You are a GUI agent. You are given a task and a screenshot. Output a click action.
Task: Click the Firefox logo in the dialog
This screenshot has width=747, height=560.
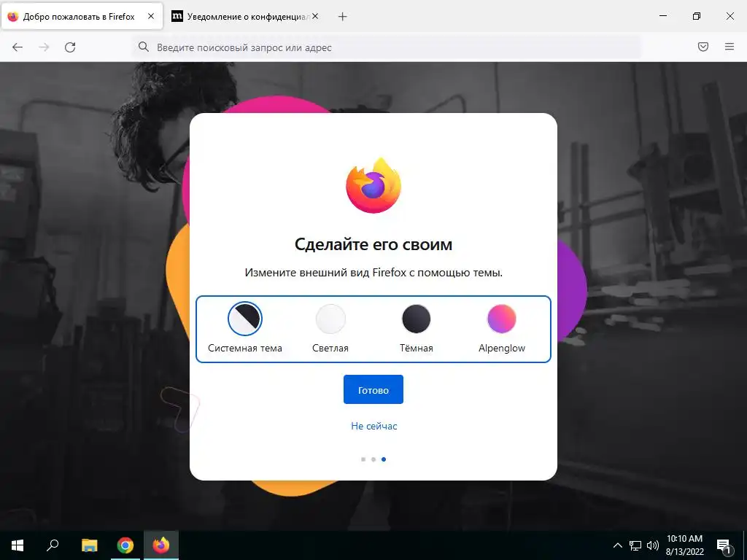click(x=373, y=185)
